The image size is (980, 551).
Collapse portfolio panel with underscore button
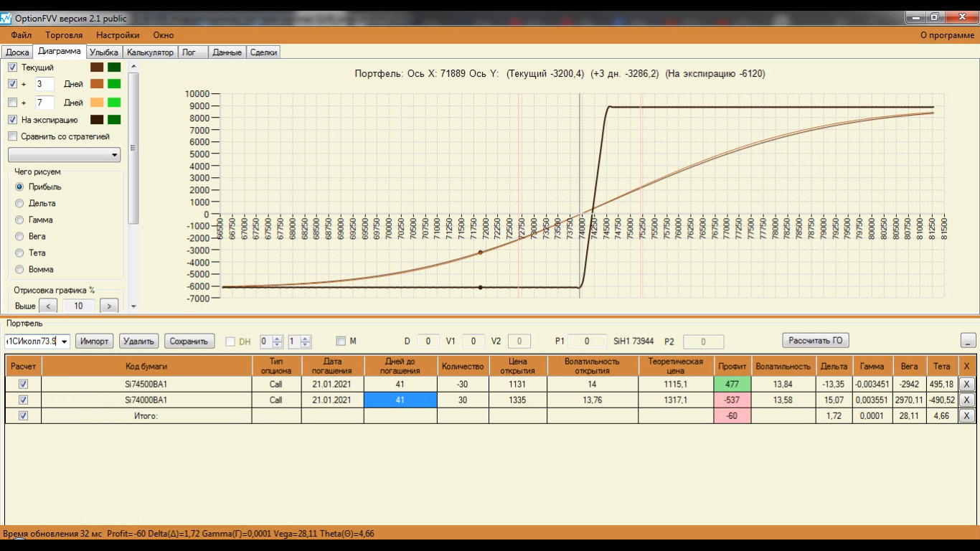(x=968, y=341)
